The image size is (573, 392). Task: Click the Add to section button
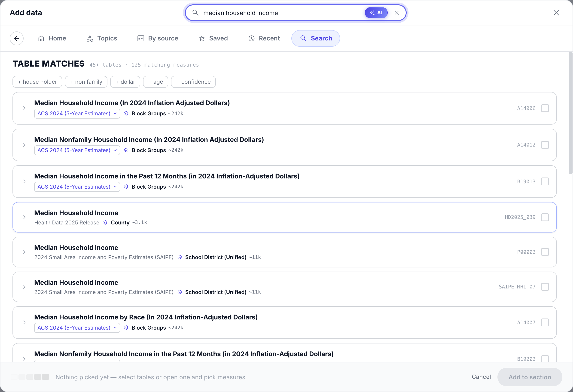coord(530,377)
